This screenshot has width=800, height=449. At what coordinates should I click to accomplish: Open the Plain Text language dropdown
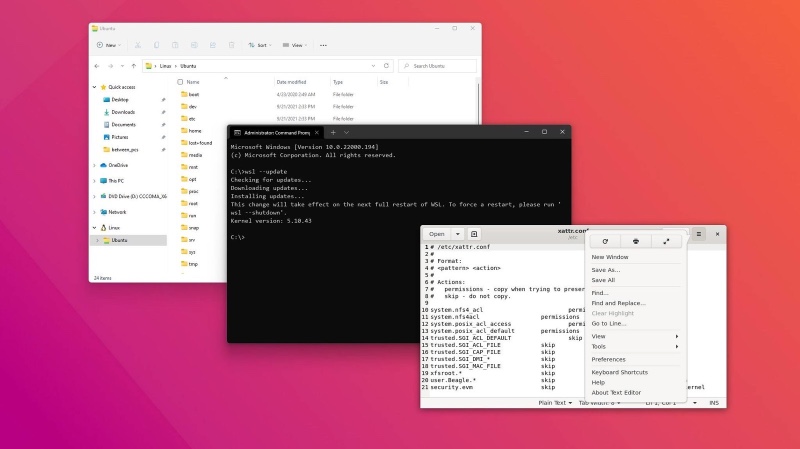click(x=555, y=402)
